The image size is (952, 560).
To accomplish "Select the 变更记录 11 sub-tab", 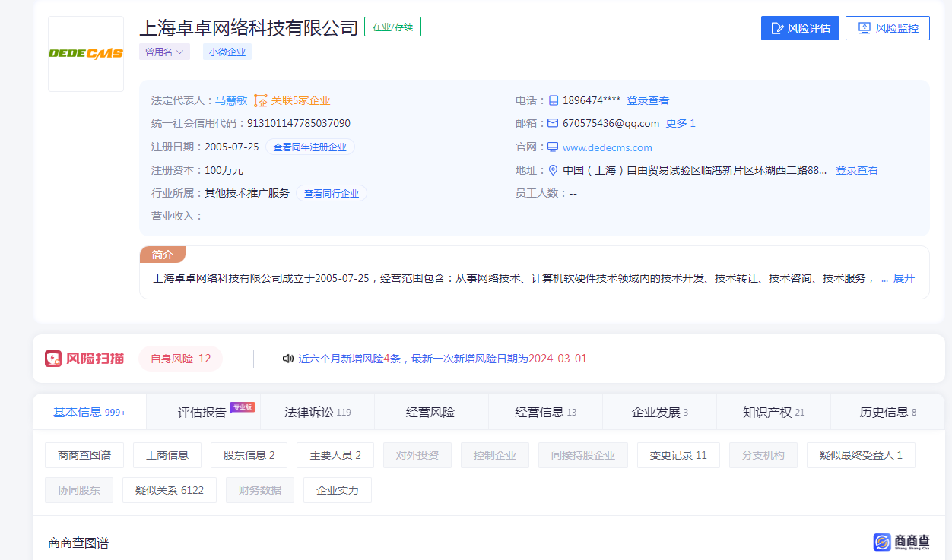I will click(678, 455).
